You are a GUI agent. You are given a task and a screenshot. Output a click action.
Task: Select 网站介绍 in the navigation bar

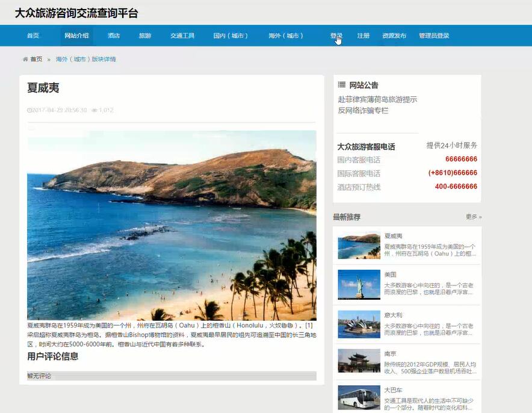coord(76,36)
